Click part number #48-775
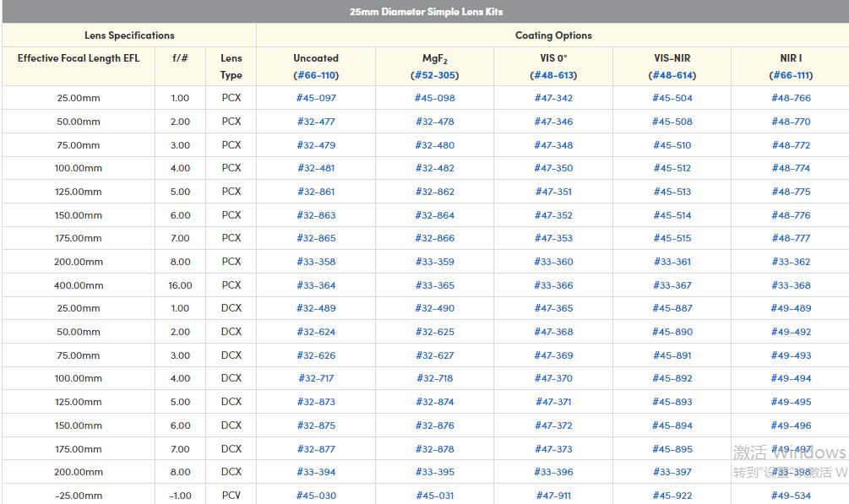The height and width of the screenshot is (504, 849). 791,192
